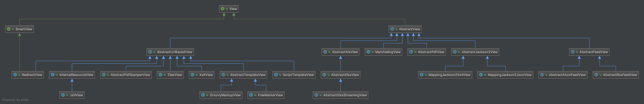This screenshot has width=644, height=104.
Task: Select the AbstractUrlBasedView node
Action: 170,52
